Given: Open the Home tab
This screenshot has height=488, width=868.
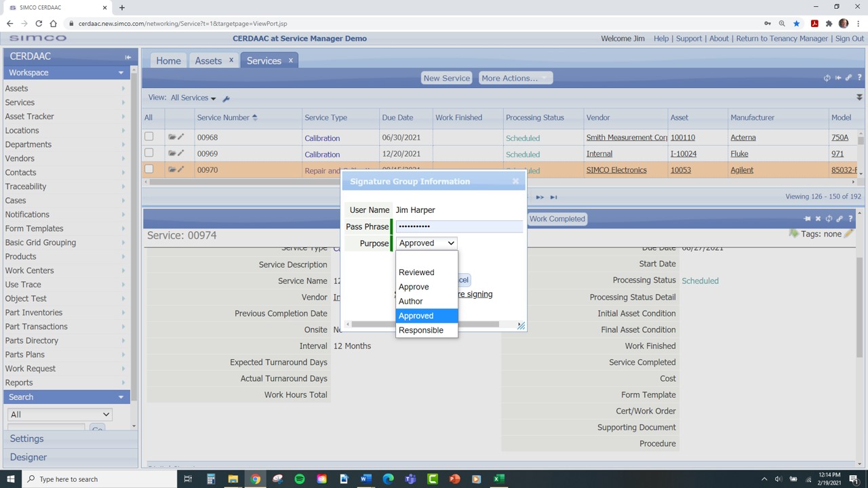Looking at the screenshot, I should pos(168,61).
